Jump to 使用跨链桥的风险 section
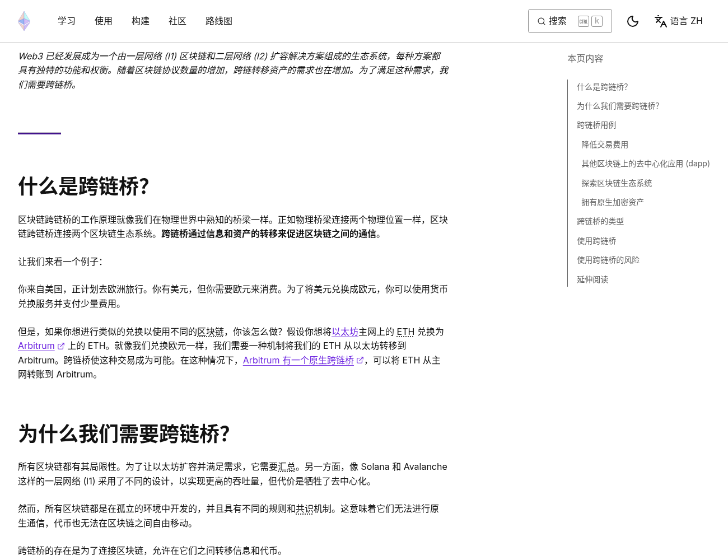The height and width of the screenshot is (560, 728). pyautogui.click(x=608, y=260)
